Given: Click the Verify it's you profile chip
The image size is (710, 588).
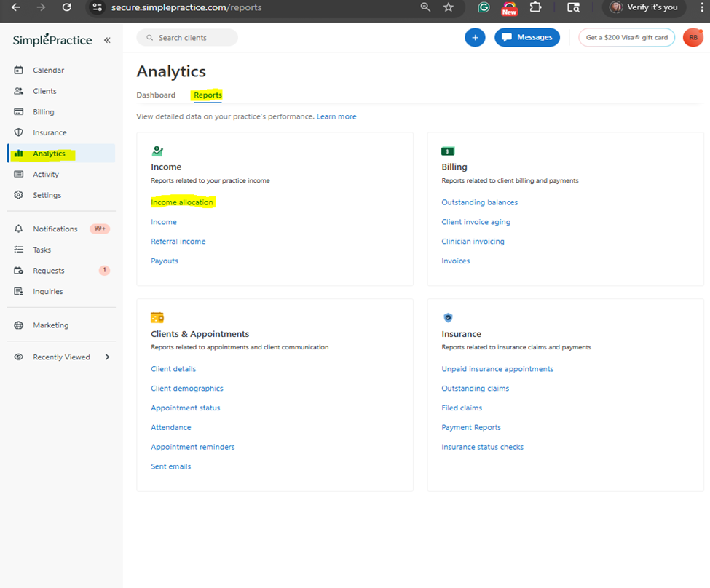Looking at the screenshot, I should pyautogui.click(x=644, y=7).
